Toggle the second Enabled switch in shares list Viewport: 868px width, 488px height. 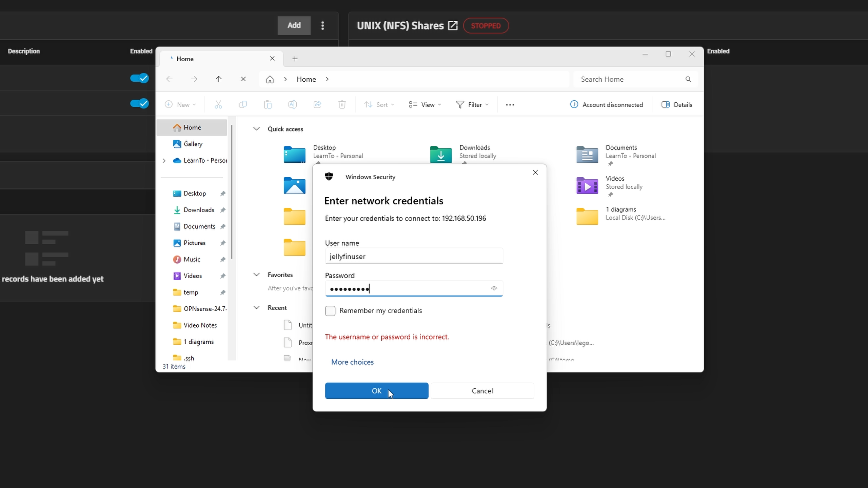pyautogui.click(x=139, y=103)
